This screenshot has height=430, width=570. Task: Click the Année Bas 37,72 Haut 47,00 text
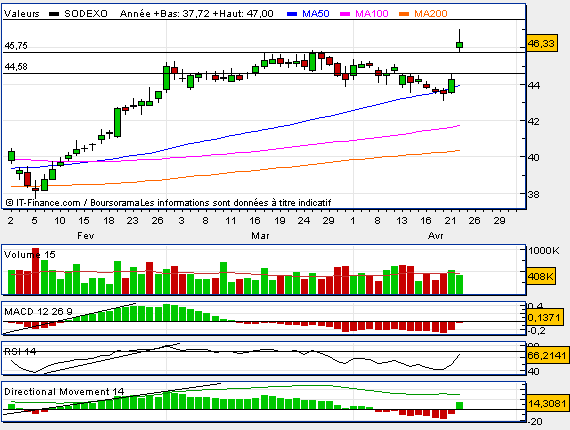[197, 14]
